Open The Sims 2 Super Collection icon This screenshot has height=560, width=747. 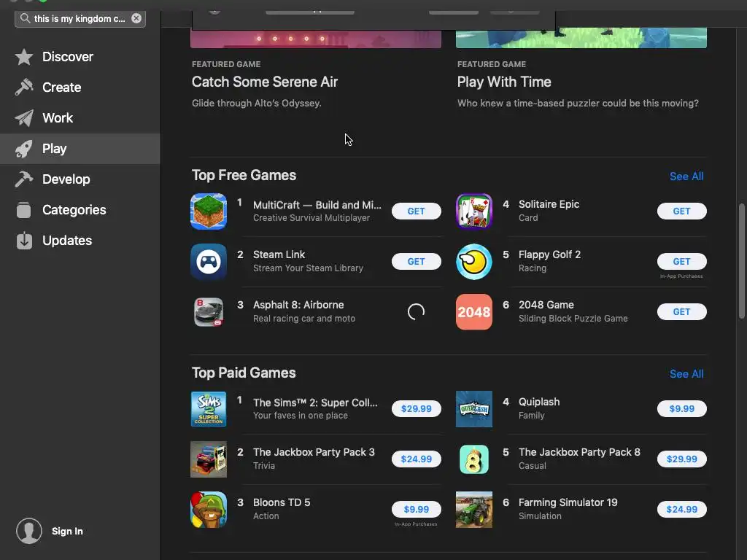209,409
